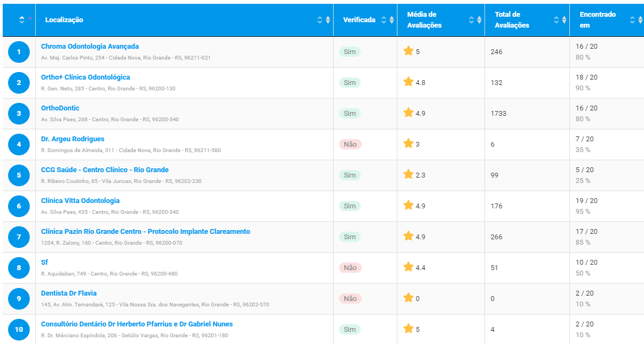
Task: Click the rank 3 circle badge
Action: 19,114
